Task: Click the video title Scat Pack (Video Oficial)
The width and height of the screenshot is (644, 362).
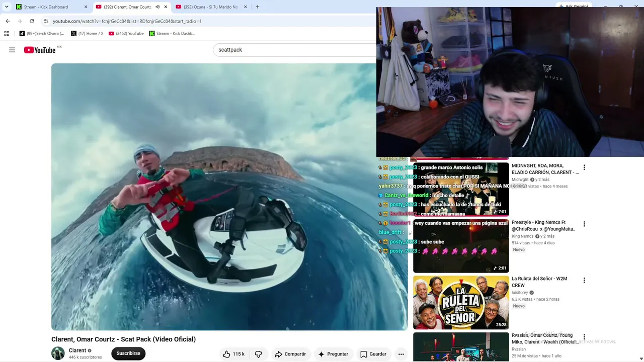Action: (123, 339)
